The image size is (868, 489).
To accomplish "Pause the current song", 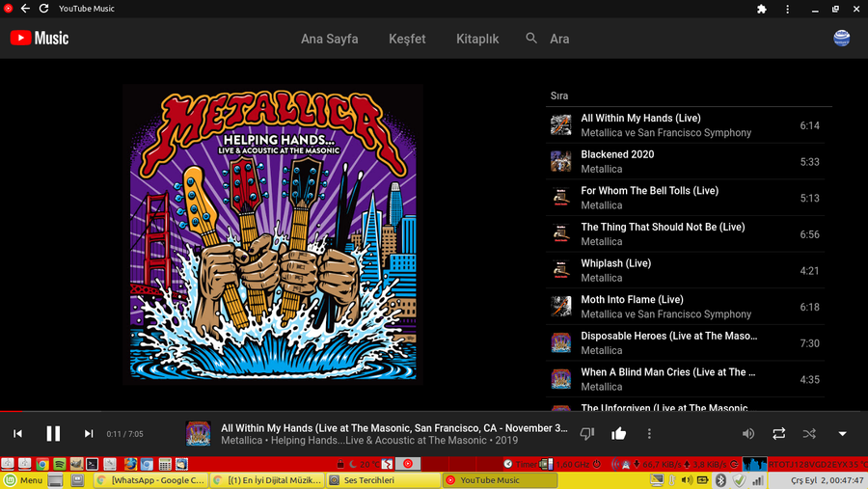I will pos(53,434).
